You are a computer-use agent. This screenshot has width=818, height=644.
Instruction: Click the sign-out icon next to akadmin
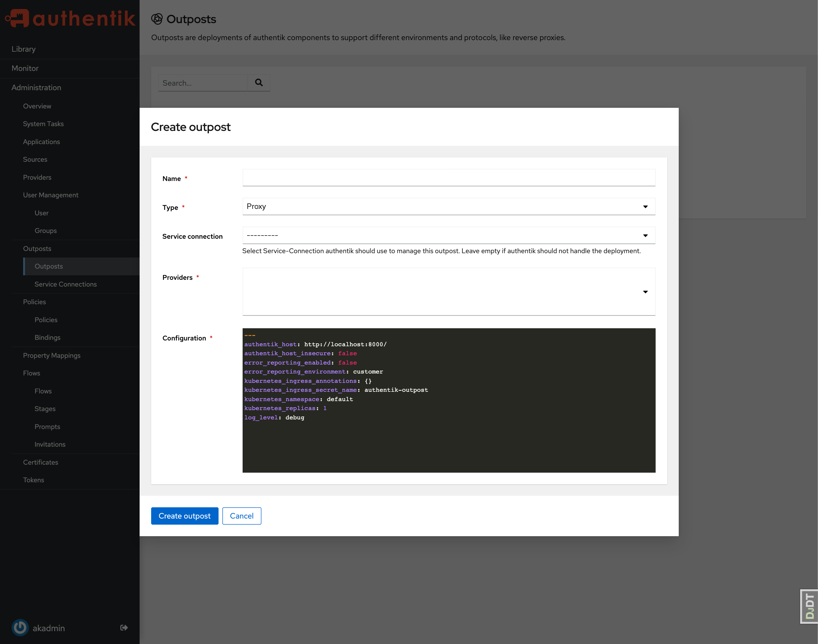pos(124,627)
